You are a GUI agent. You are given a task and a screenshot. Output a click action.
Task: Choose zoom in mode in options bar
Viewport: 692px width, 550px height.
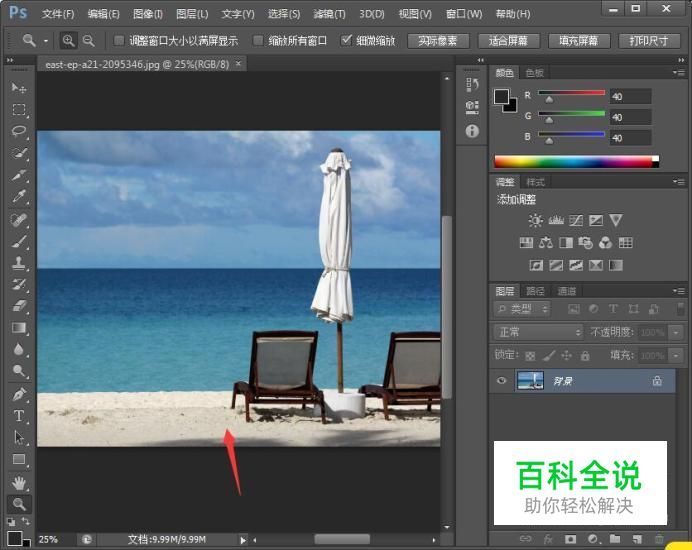[68, 41]
